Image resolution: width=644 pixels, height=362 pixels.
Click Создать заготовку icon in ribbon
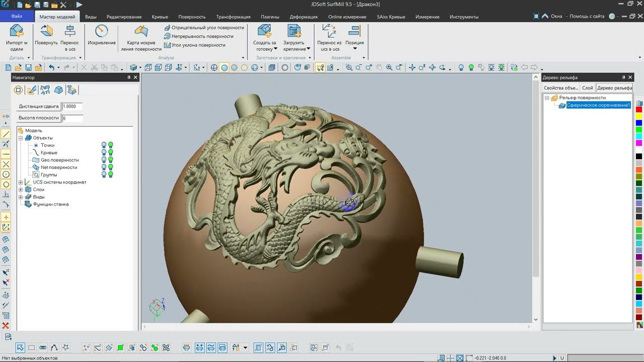point(265,32)
